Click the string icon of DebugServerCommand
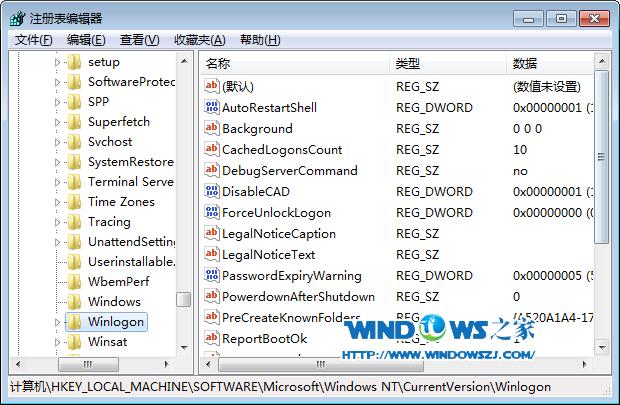The height and width of the screenshot is (405, 620). tap(212, 170)
